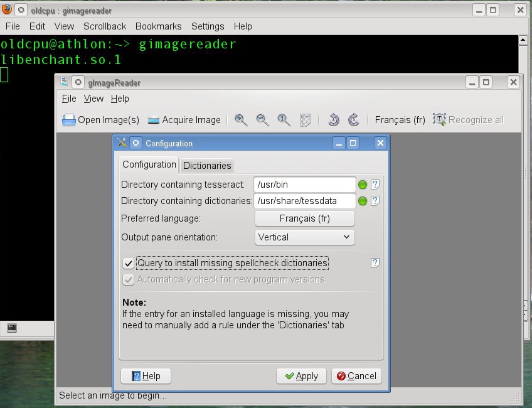
Task: Click the Open Image(s) toolbar button
Action: click(101, 120)
